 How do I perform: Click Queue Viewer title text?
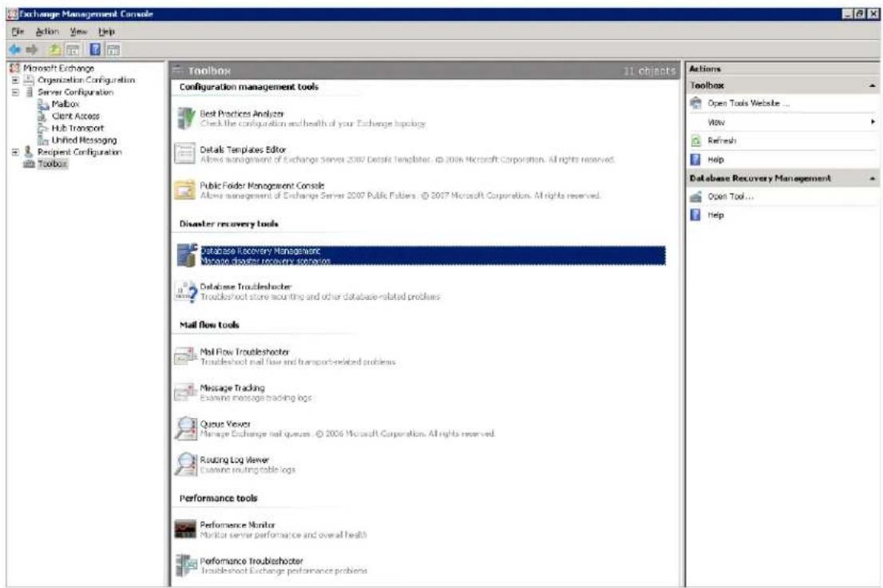coord(224,424)
